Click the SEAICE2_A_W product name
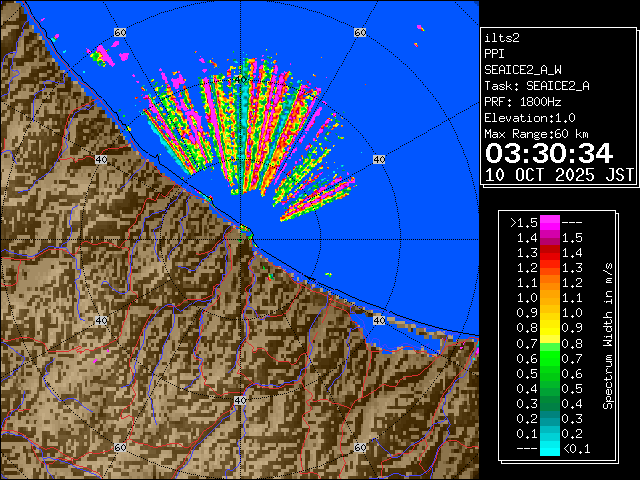 pos(523,70)
